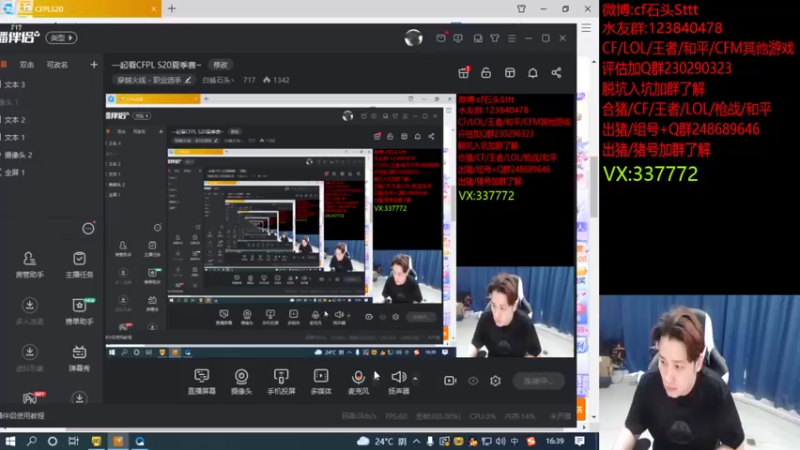Click the browser window vertical scrollbar
The width and height of the screenshot is (800, 450).
click(594, 186)
